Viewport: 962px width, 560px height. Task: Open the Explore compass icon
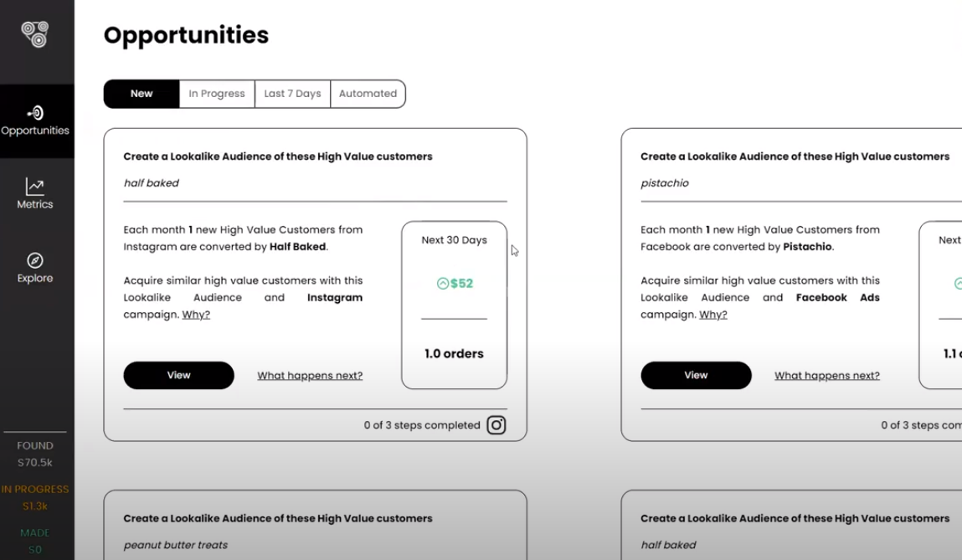coord(35,260)
